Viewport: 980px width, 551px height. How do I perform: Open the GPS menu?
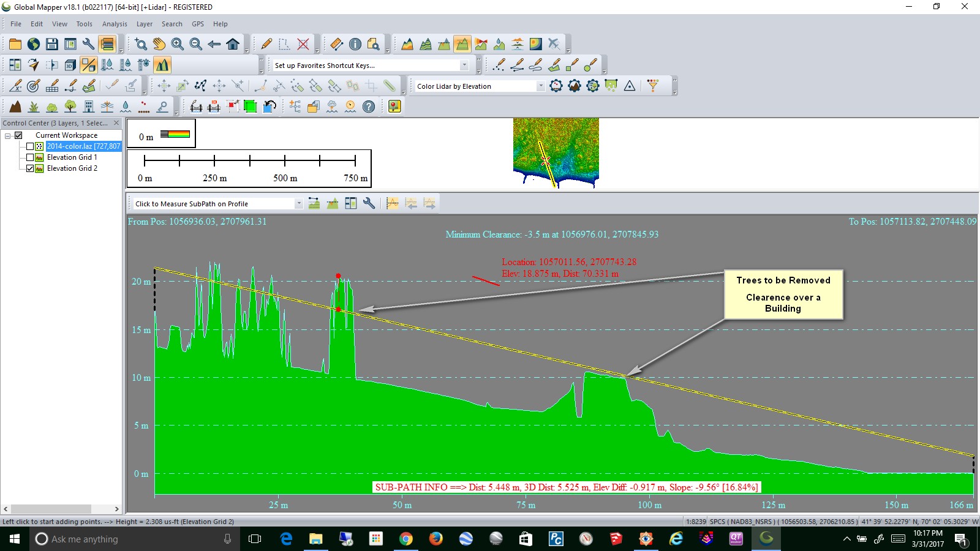(198, 24)
